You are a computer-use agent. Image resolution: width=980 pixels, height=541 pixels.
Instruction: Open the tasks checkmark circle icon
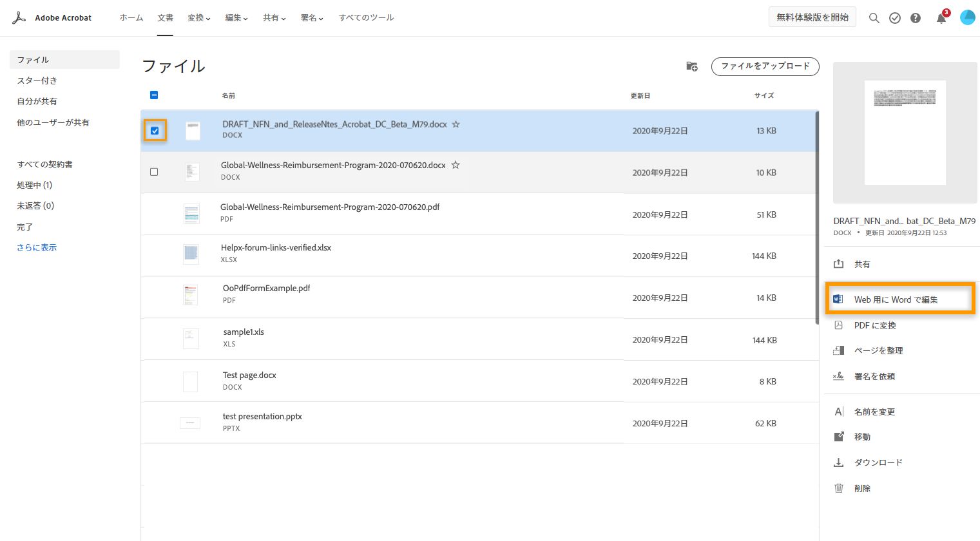[x=895, y=18]
